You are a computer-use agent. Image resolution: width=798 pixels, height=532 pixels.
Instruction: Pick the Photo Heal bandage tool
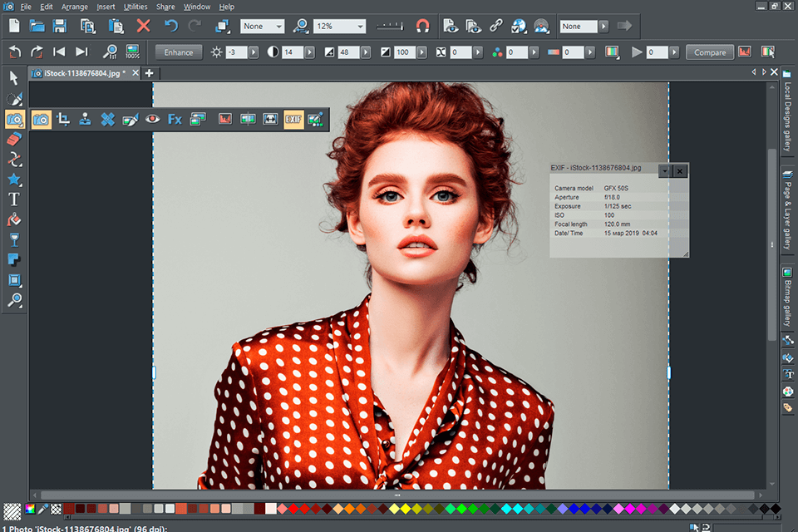click(107, 120)
